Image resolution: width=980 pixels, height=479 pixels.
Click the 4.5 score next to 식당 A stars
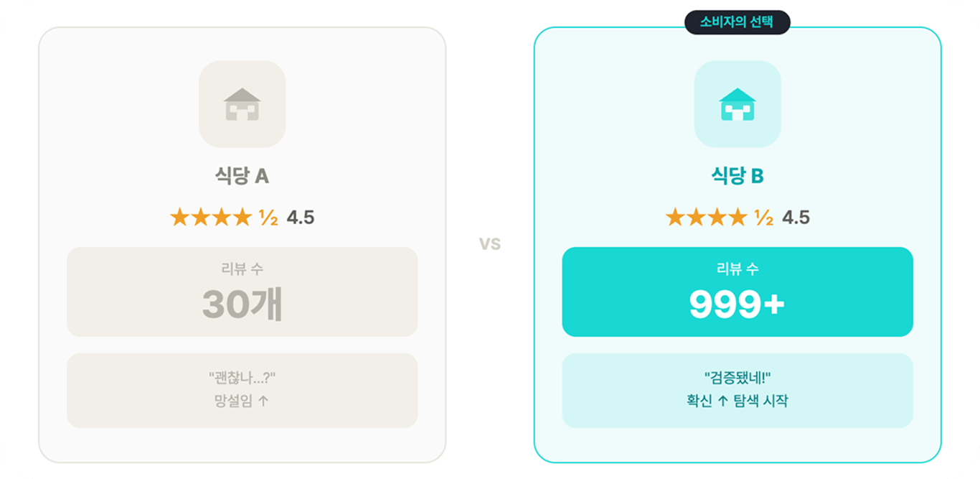pyautogui.click(x=301, y=218)
